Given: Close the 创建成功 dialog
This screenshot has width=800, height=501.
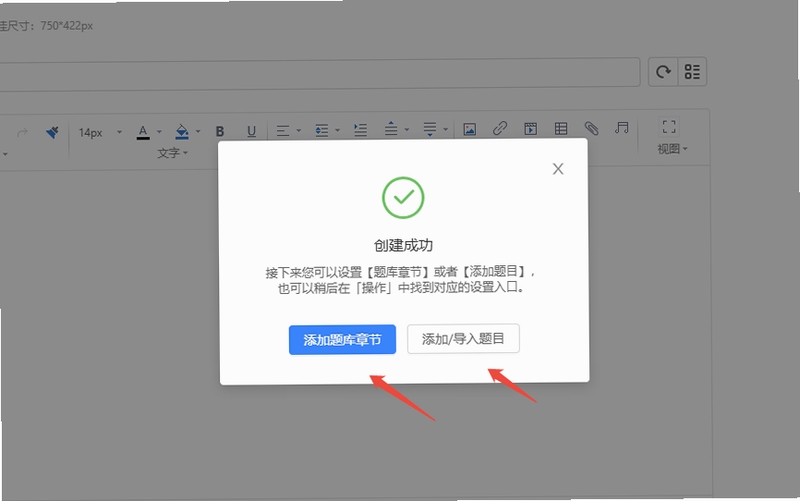Looking at the screenshot, I should coord(558,169).
